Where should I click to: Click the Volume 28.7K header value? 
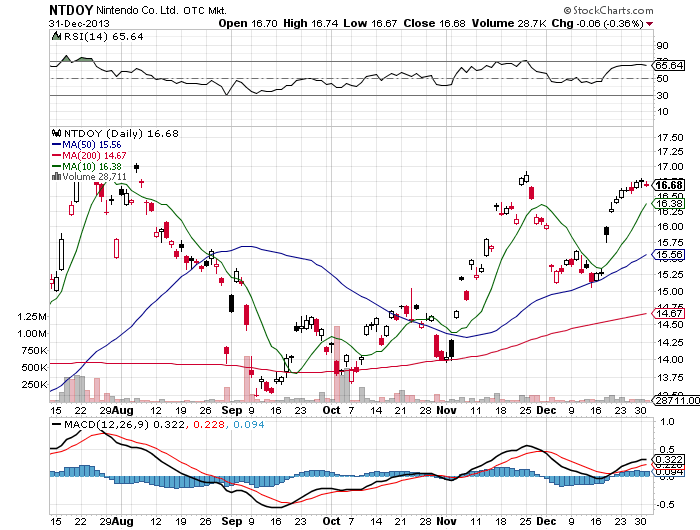(x=509, y=23)
